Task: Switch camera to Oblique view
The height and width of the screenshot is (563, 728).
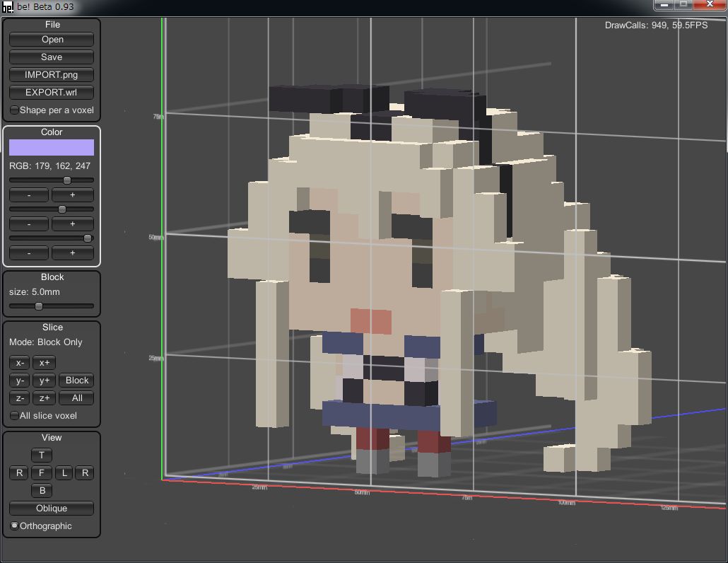Action: click(x=52, y=509)
